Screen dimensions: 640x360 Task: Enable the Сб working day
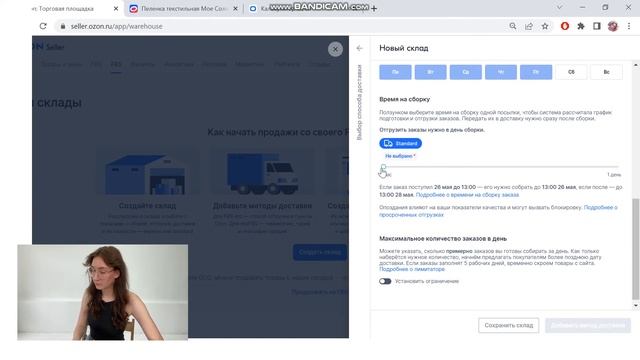[x=571, y=72]
